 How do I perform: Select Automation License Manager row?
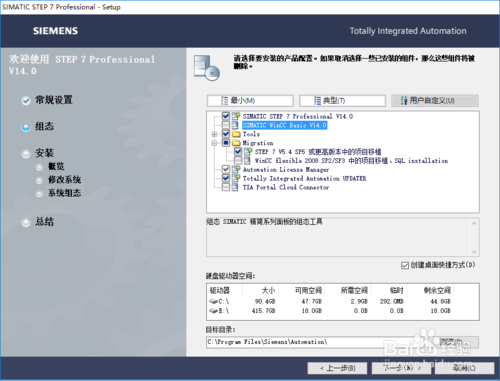286,169
